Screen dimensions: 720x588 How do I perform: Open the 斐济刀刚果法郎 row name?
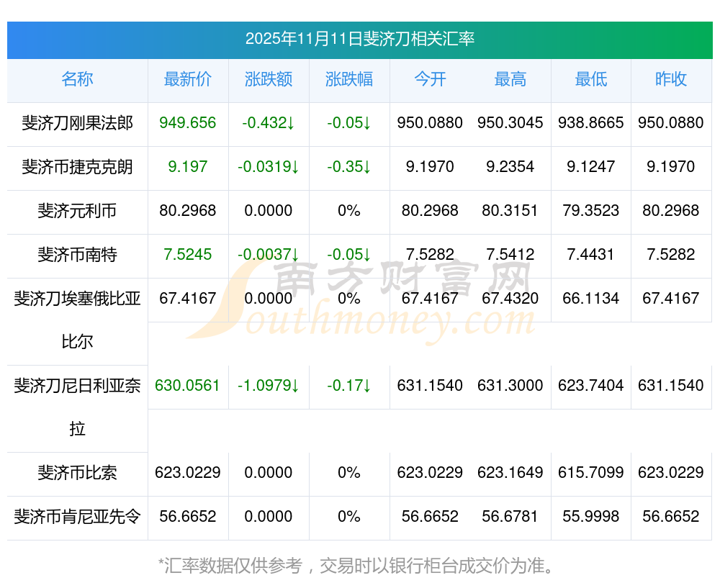click(x=77, y=123)
